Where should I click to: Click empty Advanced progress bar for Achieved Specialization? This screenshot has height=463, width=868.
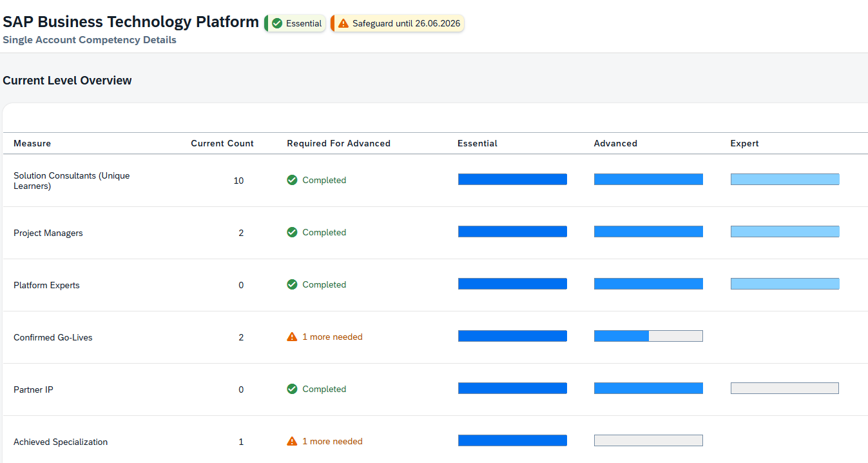(x=648, y=440)
